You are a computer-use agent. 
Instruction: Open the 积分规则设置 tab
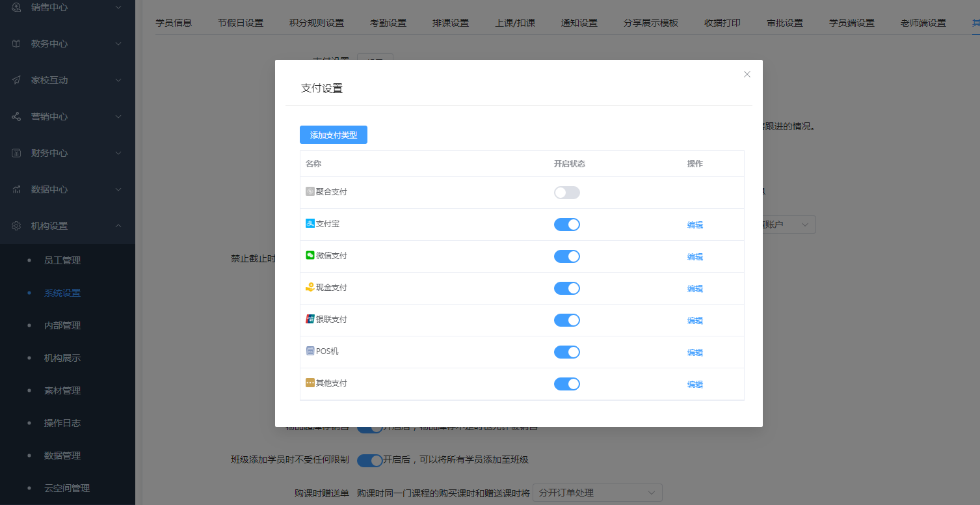[x=317, y=23]
